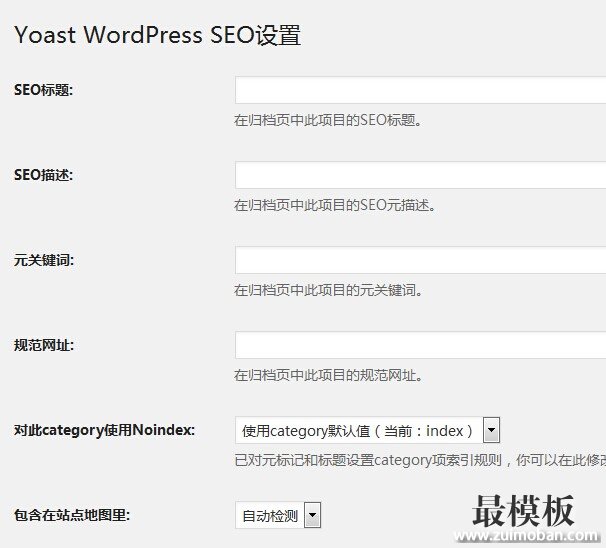Open the 使用category默认值 Noindex dropdown
This screenshot has height=548, width=606.
(x=358, y=431)
